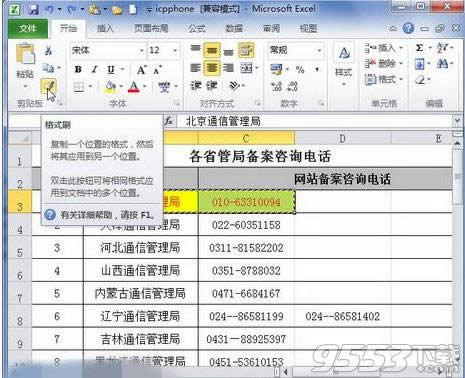Decrease indent icon

tap(196, 86)
